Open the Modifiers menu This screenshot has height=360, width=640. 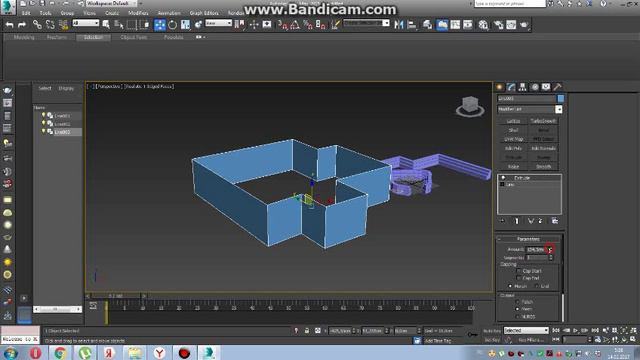pyautogui.click(x=138, y=13)
